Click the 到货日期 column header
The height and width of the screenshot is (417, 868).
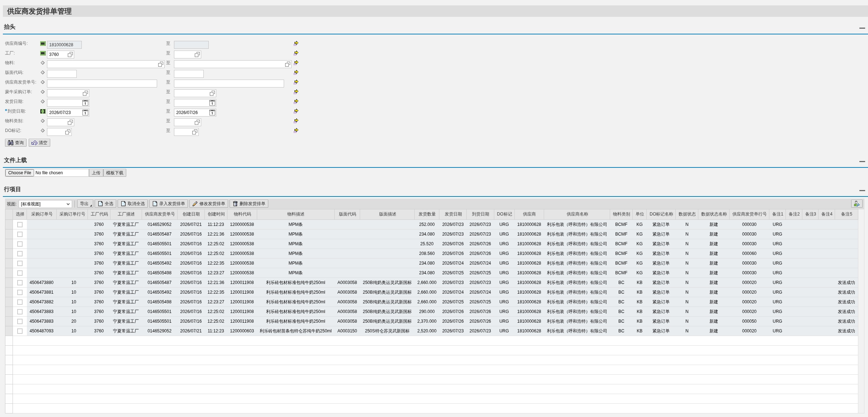pyautogui.click(x=480, y=214)
